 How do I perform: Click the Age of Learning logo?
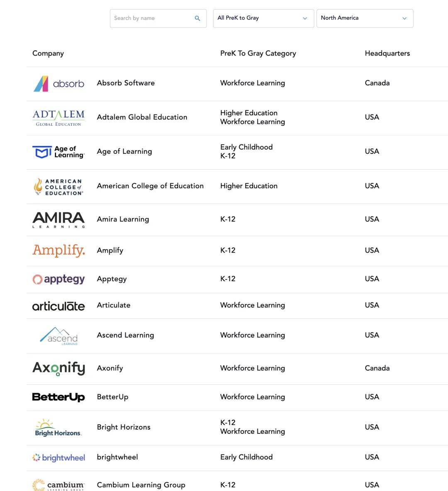pos(58,152)
